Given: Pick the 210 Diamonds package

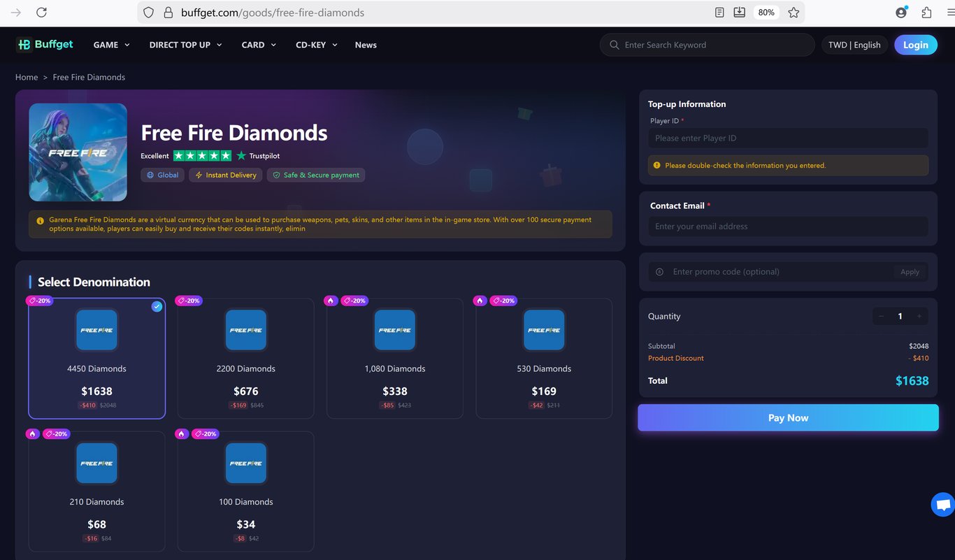Looking at the screenshot, I should [x=97, y=491].
